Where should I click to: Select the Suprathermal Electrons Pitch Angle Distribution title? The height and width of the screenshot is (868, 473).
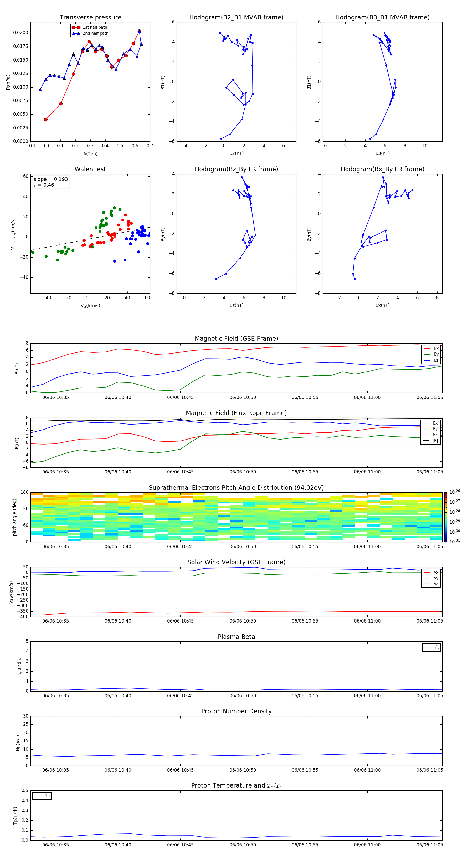pos(236,488)
